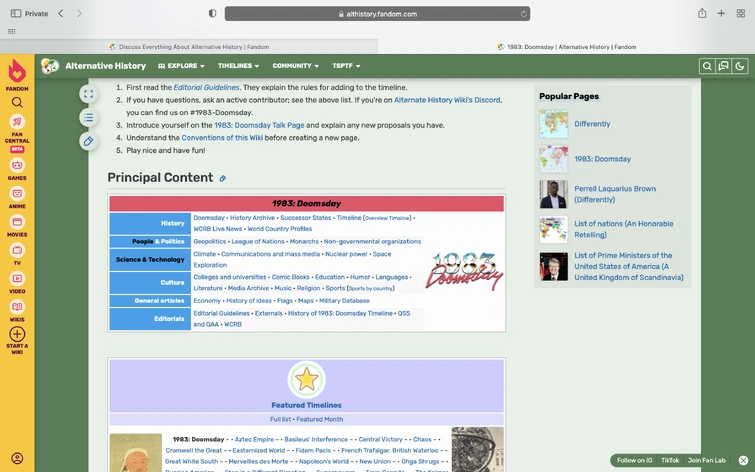Open the Anime sidebar section
Screen dimensions: 755x472
17,194
